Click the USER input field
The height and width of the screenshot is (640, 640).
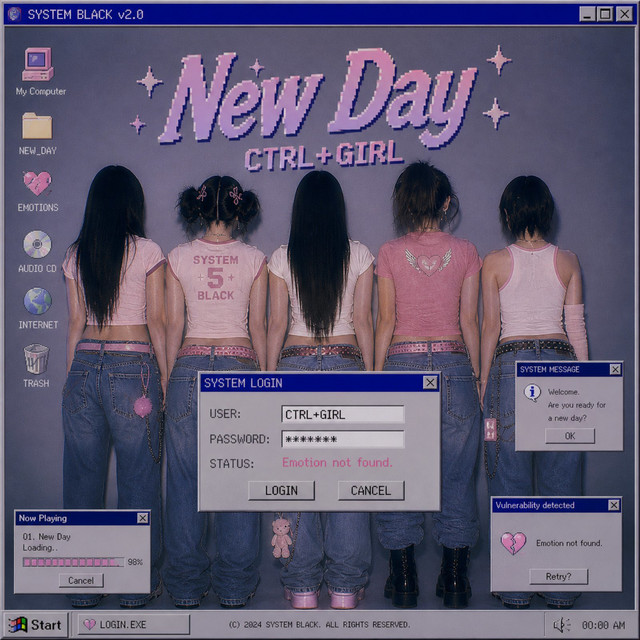coord(343,414)
